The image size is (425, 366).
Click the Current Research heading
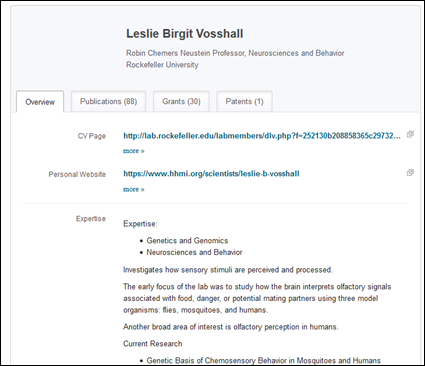point(153,344)
